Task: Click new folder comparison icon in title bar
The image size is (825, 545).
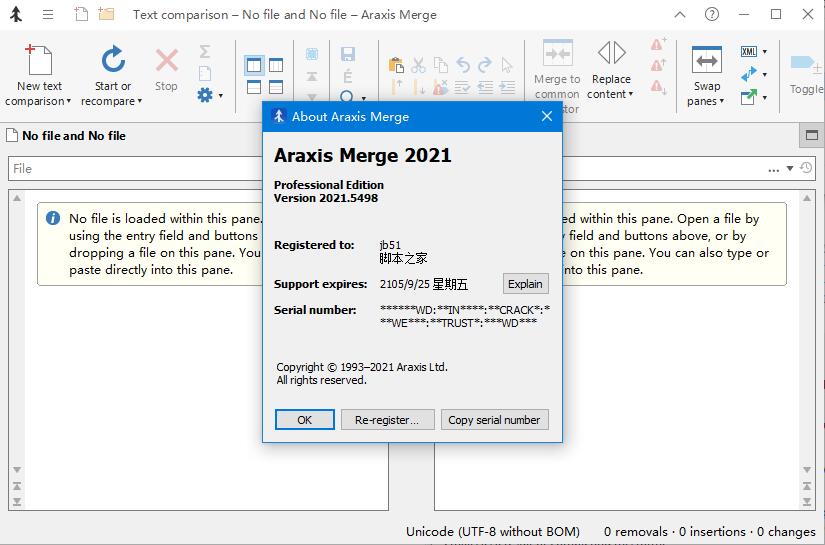Action: point(106,14)
